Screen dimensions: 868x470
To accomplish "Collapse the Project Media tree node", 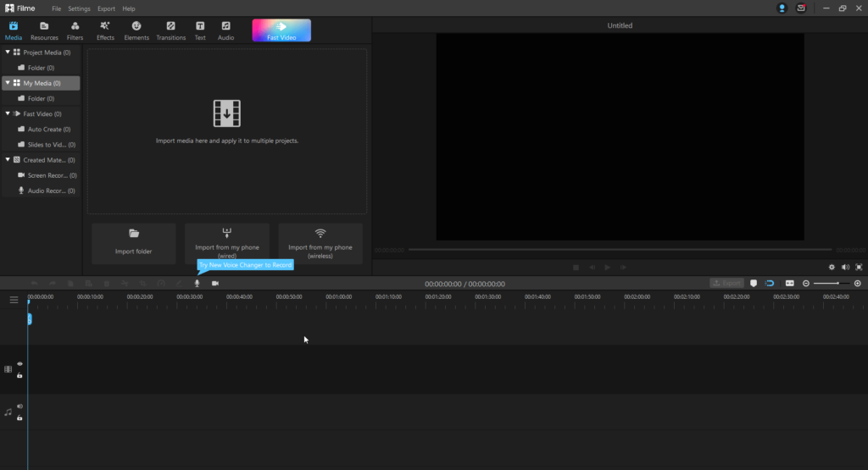I will 8,52.
